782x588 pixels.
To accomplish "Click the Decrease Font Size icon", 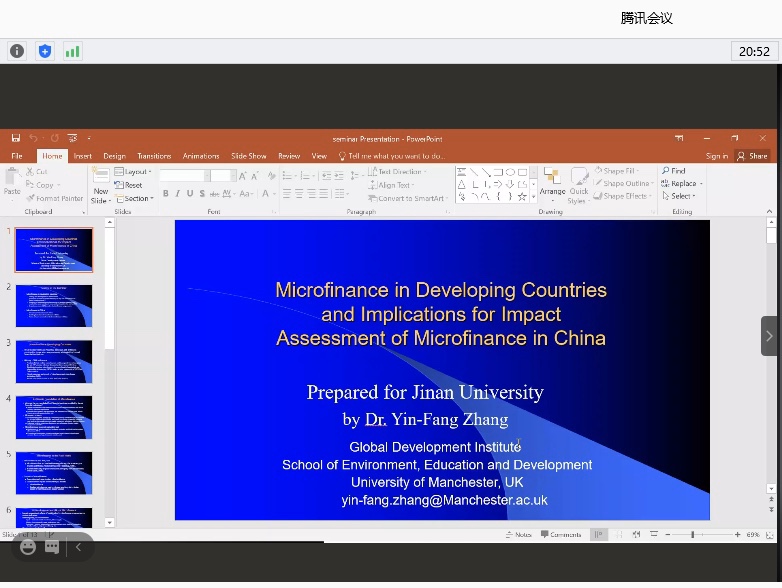I will click(254, 176).
